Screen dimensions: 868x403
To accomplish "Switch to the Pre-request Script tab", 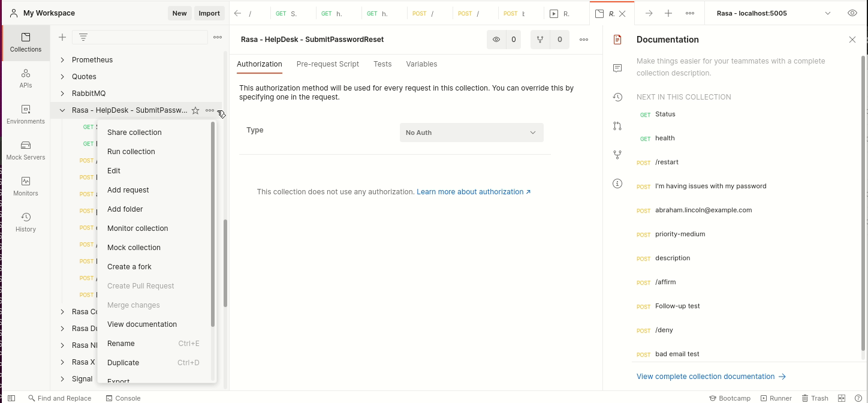I will coord(327,64).
